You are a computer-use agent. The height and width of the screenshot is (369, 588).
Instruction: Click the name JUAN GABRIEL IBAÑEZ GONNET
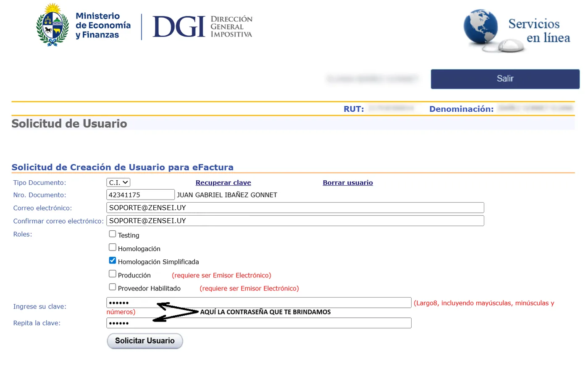click(x=227, y=195)
